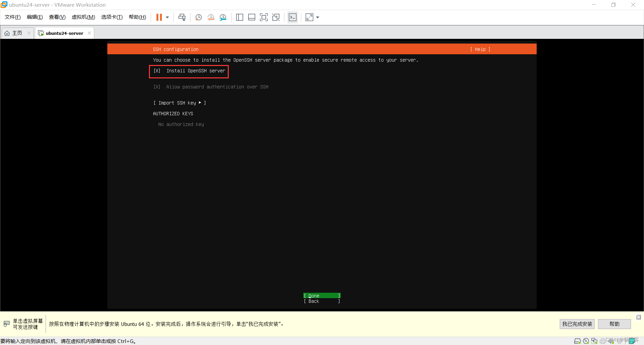The width and height of the screenshot is (644, 345).
Task: Click the keyboard hint icon in info bar
Action: pyautogui.click(x=7, y=324)
